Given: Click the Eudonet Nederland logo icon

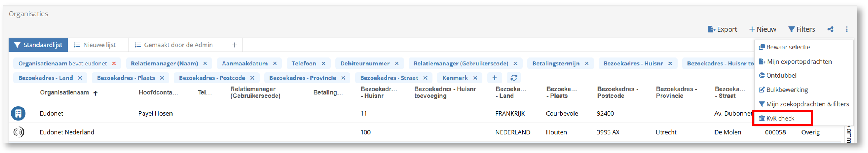Looking at the screenshot, I should 18,132.
